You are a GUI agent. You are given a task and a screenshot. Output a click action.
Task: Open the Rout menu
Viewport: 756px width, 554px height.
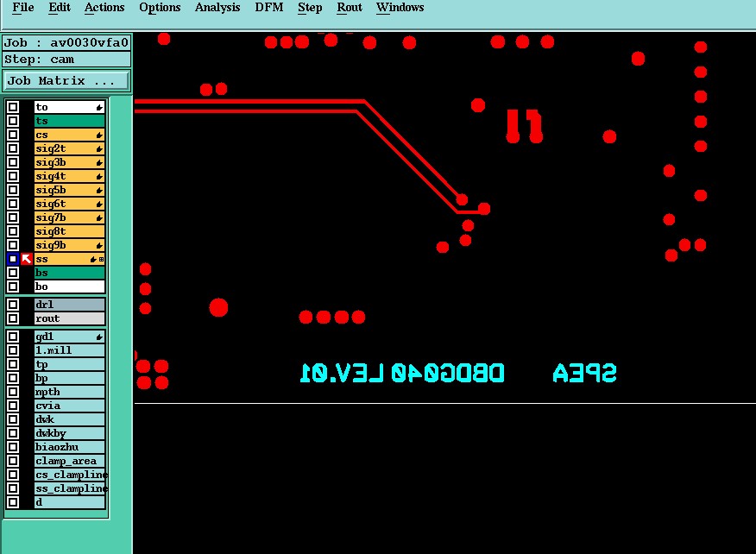[x=350, y=8]
